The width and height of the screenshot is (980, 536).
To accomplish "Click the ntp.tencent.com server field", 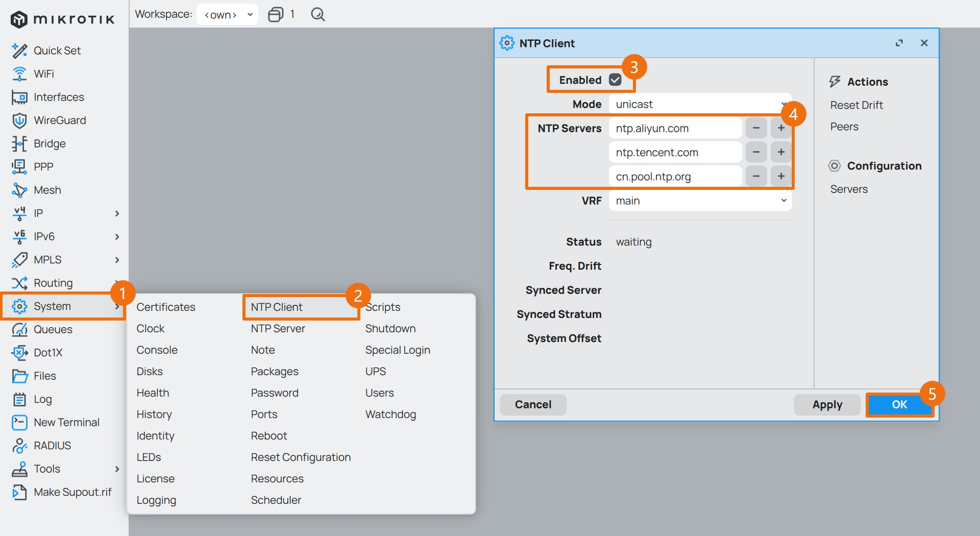I will click(675, 152).
